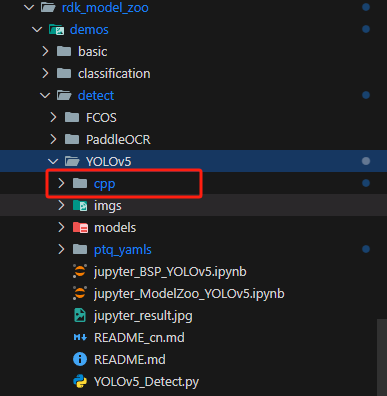387x396 pixels.
Task: Click the red models folder icon
Action: 80,228
